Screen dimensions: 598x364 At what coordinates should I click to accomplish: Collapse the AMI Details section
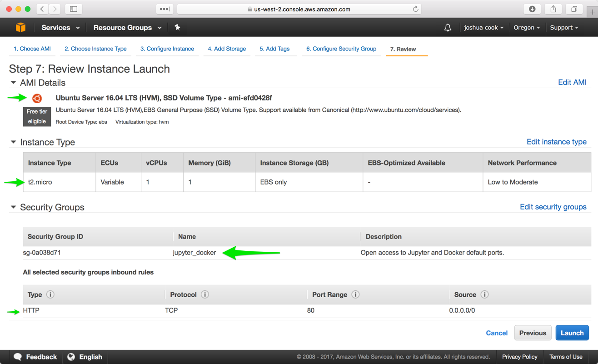click(13, 83)
